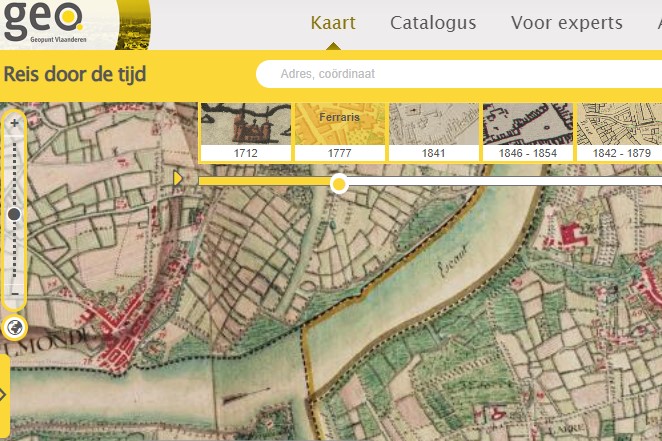Zoom in with the plus button

tap(15, 123)
